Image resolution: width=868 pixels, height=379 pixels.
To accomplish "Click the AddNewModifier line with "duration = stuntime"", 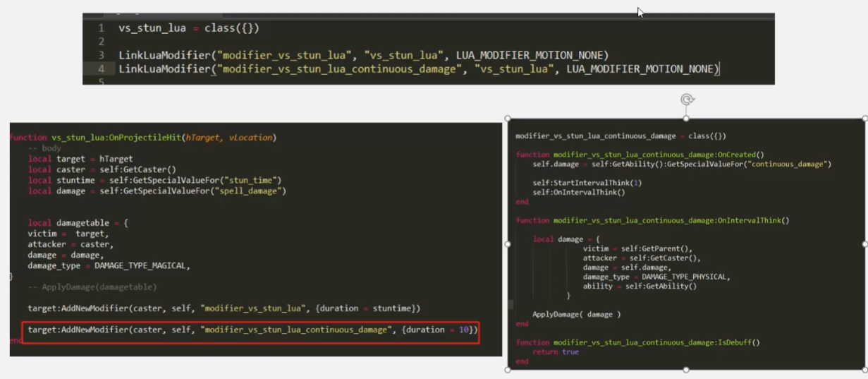I will pos(224,308).
